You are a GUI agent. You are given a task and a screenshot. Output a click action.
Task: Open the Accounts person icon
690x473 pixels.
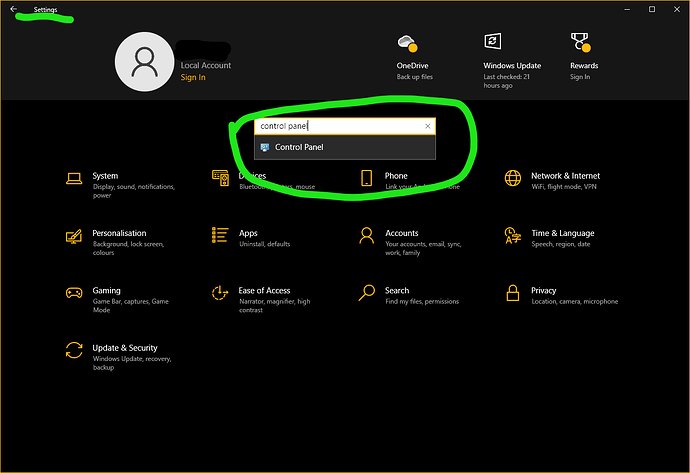[x=367, y=235]
